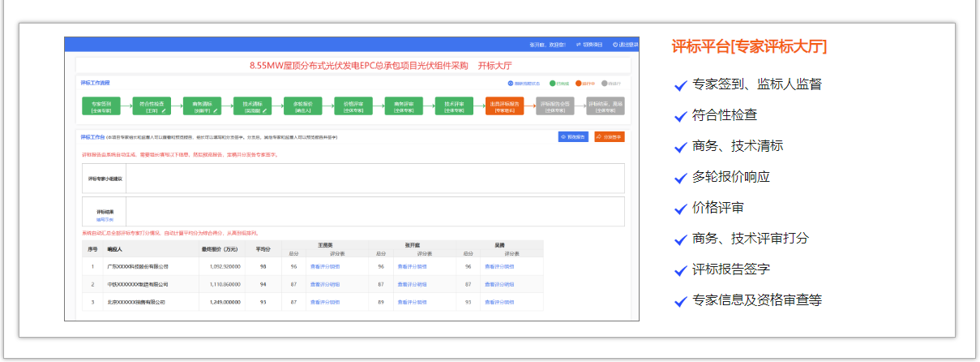This screenshot has width=980, height=362.
Task: Click 切换项目 in the top bar
Action: (594, 44)
